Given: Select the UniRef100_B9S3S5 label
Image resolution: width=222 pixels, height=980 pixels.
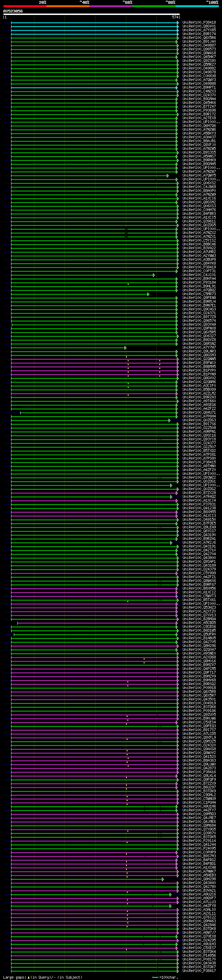Looking at the screenshot, I should (x=199, y=153).
